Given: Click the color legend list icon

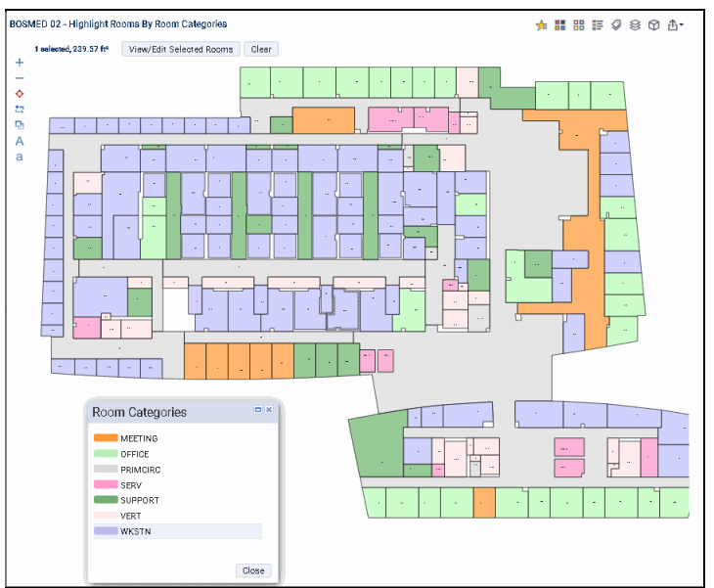Looking at the screenshot, I should click(x=598, y=25).
